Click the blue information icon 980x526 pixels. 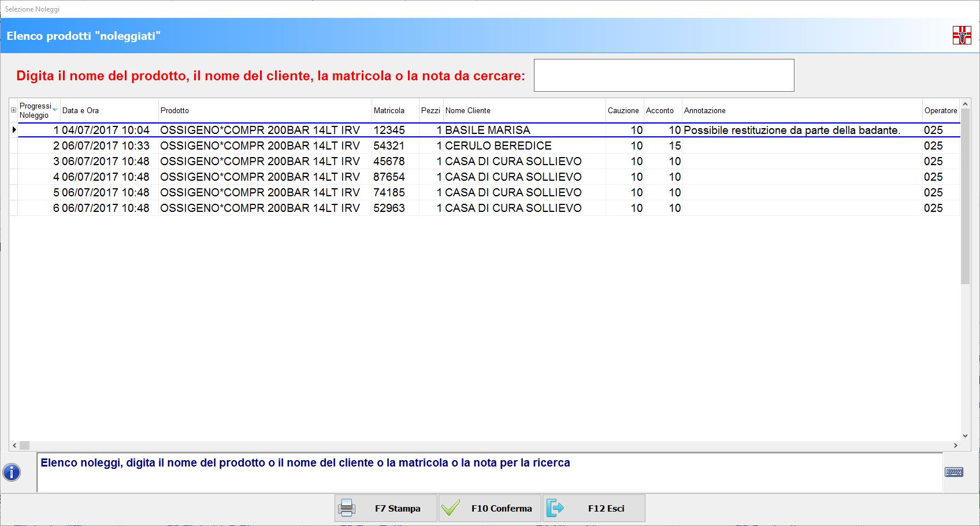coord(12,472)
